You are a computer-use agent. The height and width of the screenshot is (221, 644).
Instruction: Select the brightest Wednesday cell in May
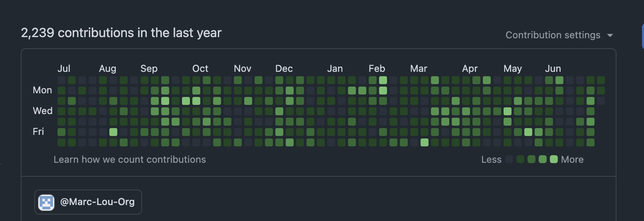[x=508, y=111]
